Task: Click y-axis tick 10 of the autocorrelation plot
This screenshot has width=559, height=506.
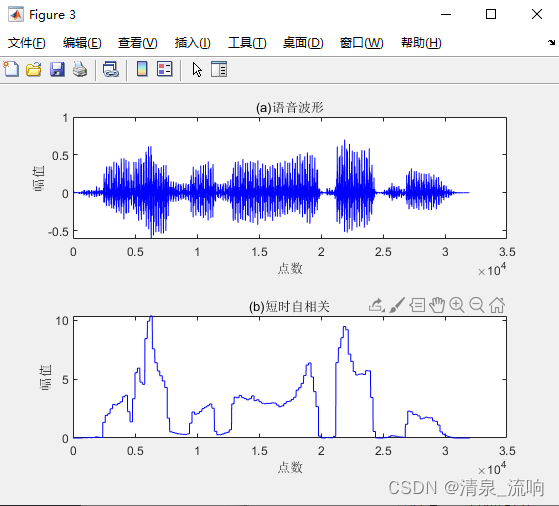Action: [x=62, y=321]
